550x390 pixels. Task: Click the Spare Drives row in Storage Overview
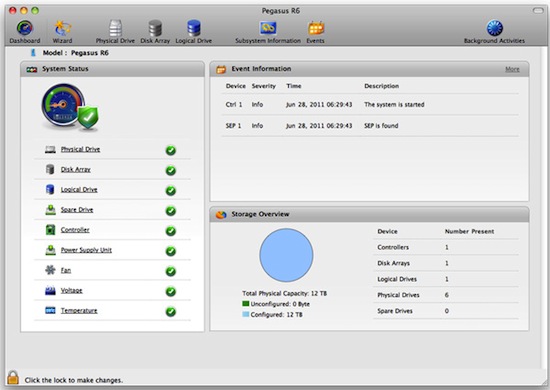(x=446, y=311)
